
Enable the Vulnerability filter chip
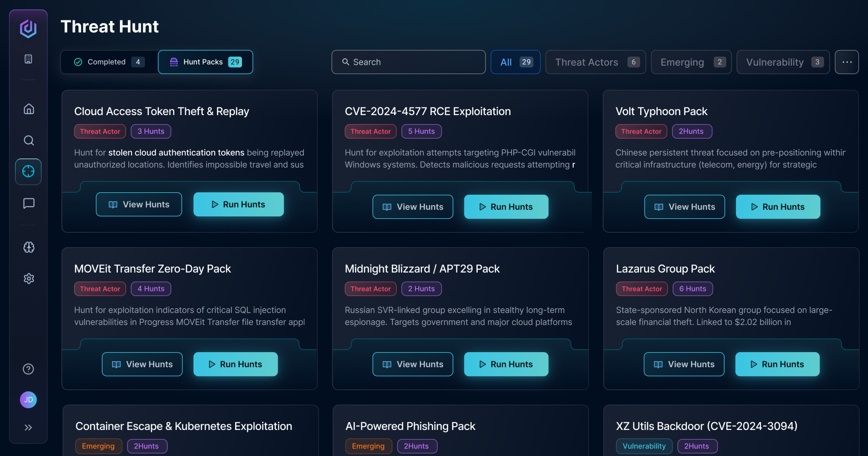point(783,62)
